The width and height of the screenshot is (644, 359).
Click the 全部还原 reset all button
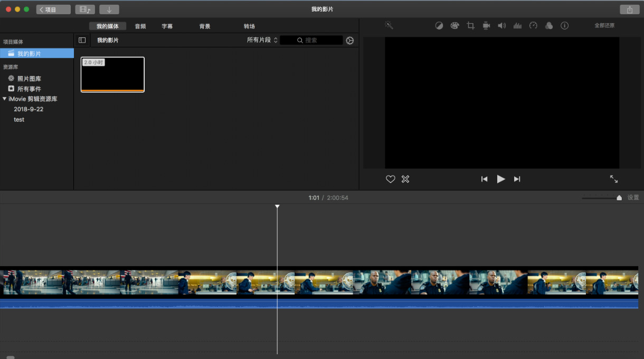[x=604, y=25]
